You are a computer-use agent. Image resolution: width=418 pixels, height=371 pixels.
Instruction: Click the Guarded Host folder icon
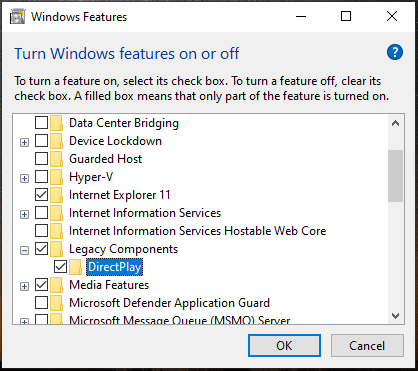pyautogui.click(x=57, y=159)
